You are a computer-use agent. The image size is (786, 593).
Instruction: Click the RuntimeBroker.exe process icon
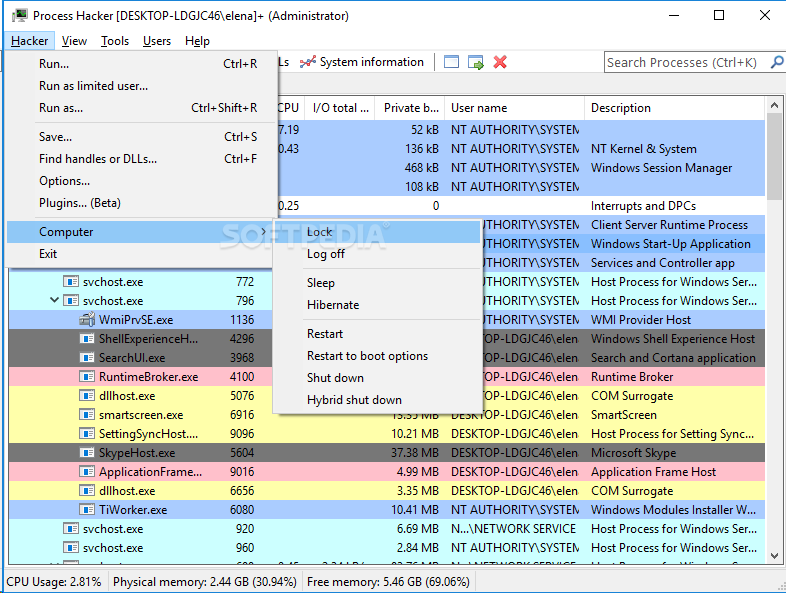87,376
